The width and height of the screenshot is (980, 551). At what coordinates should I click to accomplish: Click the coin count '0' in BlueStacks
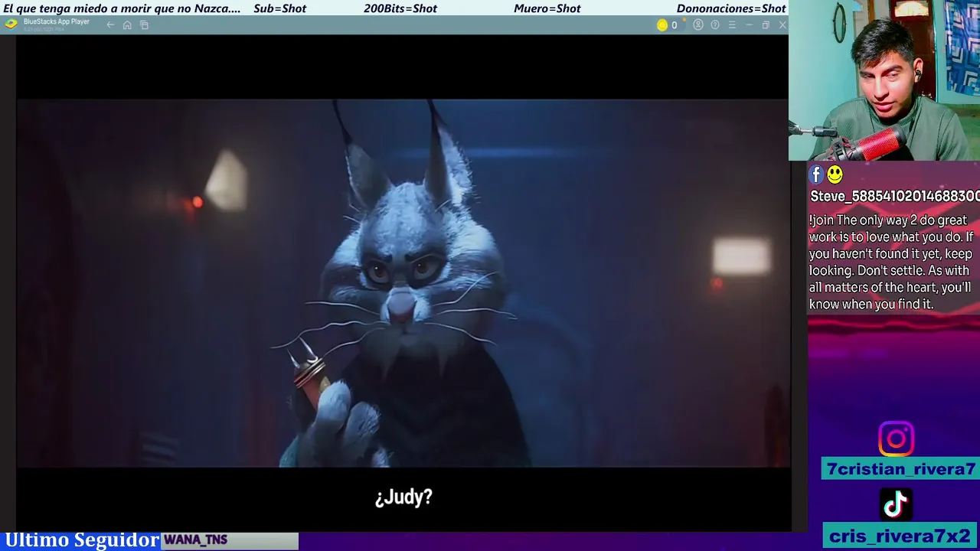pos(674,25)
